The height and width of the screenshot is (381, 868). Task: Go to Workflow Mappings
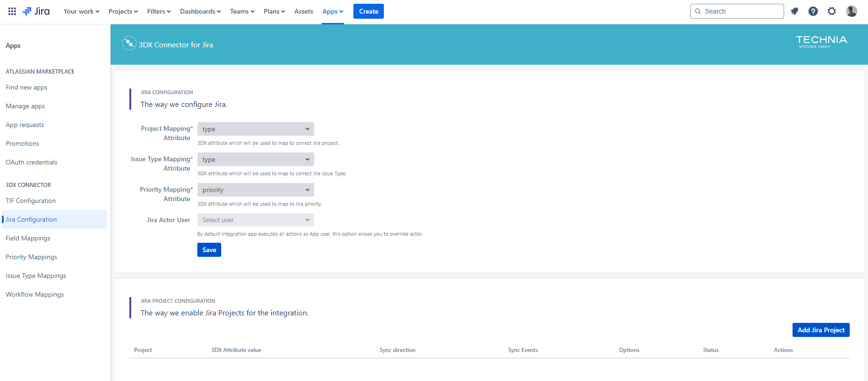(x=35, y=294)
